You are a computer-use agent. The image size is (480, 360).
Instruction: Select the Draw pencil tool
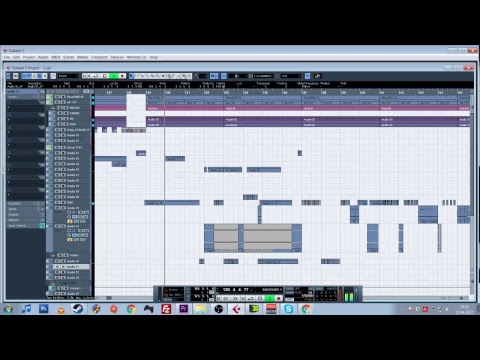tap(173, 76)
